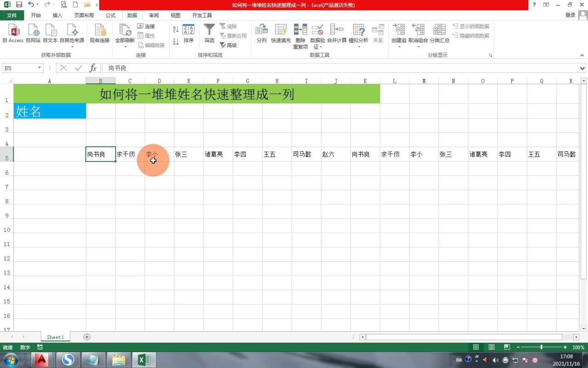Open the Windows Start button

tap(11, 359)
